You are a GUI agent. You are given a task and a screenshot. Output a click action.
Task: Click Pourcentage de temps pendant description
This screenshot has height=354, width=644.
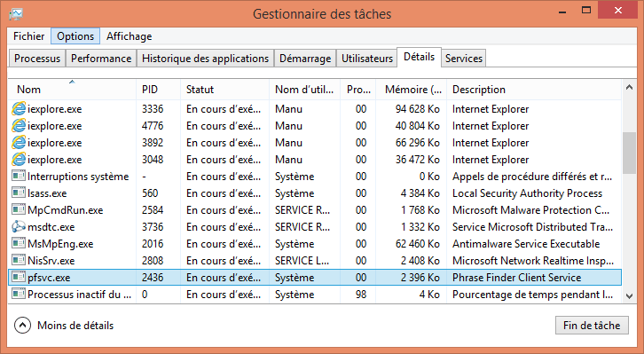pyautogui.click(x=533, y=295)
